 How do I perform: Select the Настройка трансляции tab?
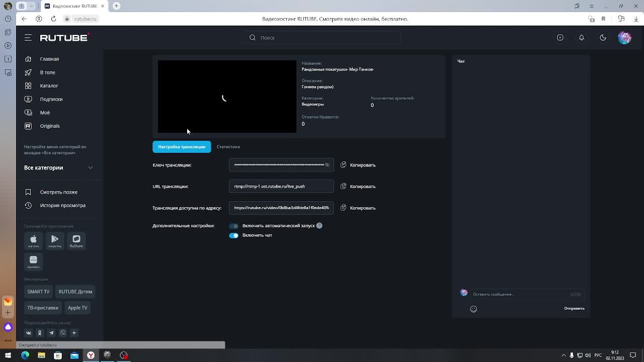(x=182, y=147)
